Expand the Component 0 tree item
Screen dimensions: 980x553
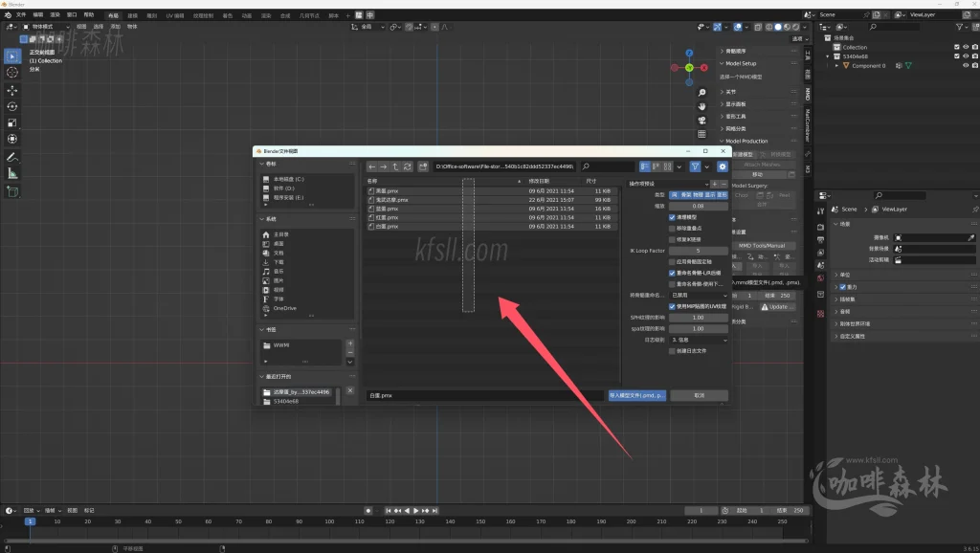pos(837,66)
